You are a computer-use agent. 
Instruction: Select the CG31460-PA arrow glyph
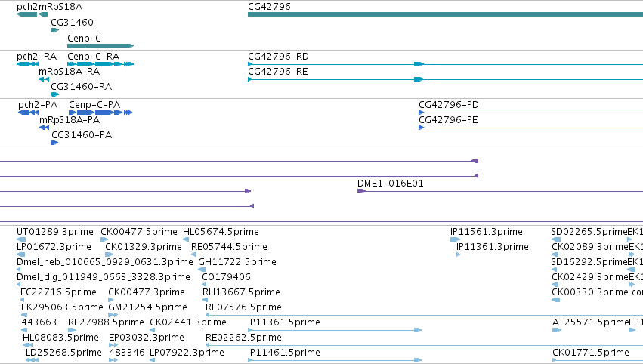click(x=55, y=143)
